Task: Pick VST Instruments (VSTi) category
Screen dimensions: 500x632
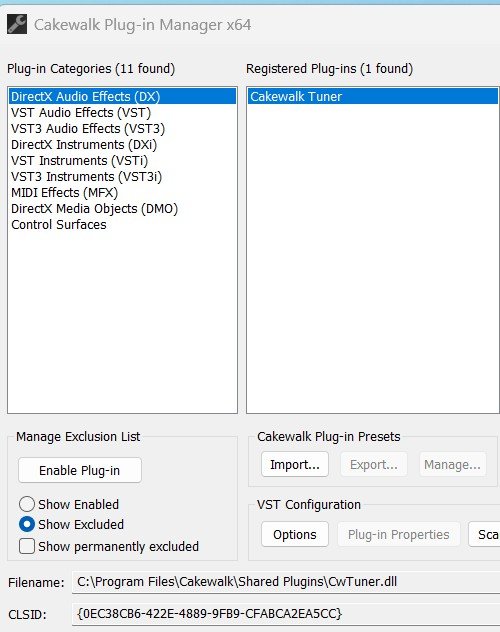Action: pos(122,160)
